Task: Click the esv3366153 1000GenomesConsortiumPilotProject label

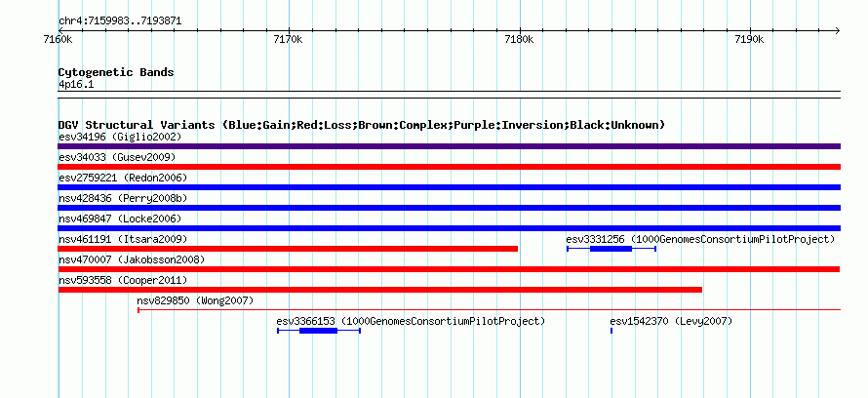Action: click(411, 321)
